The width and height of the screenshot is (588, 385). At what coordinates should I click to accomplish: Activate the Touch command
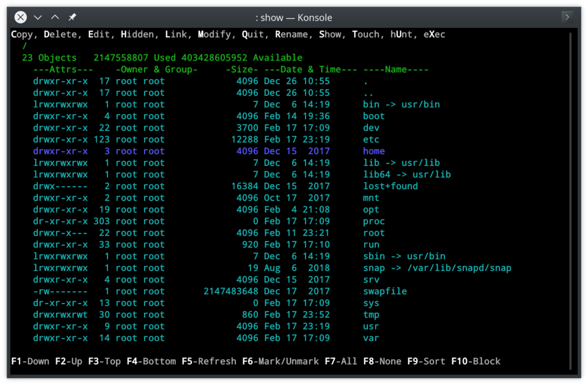pos(366,34)
